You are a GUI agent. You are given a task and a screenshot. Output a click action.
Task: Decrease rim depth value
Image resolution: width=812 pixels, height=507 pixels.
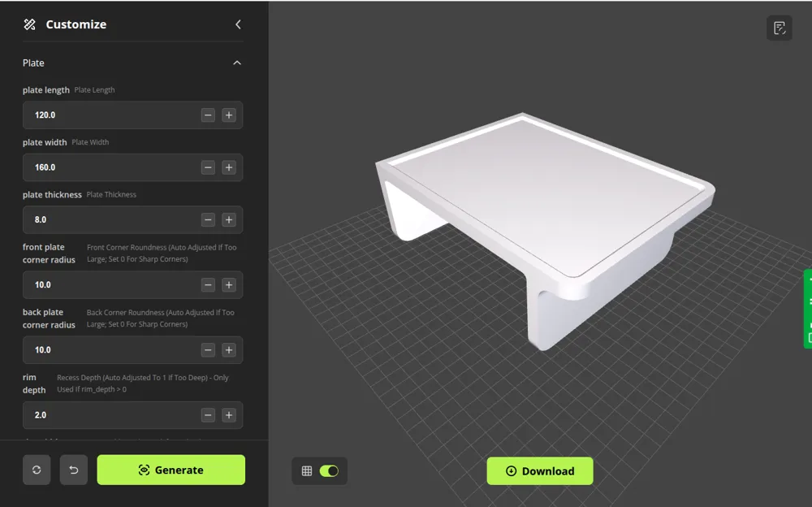click(208, 415)
